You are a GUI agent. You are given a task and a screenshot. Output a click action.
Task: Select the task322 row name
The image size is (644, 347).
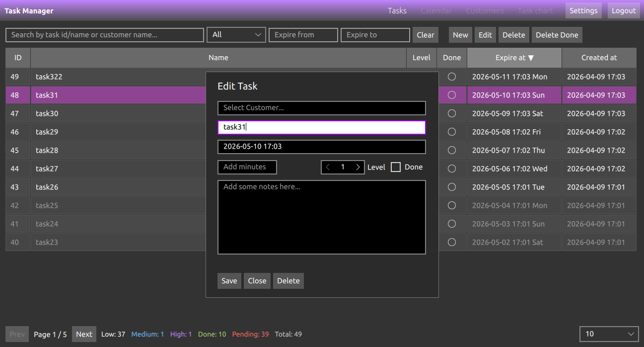pyautogui.click(x=49, y=77)
